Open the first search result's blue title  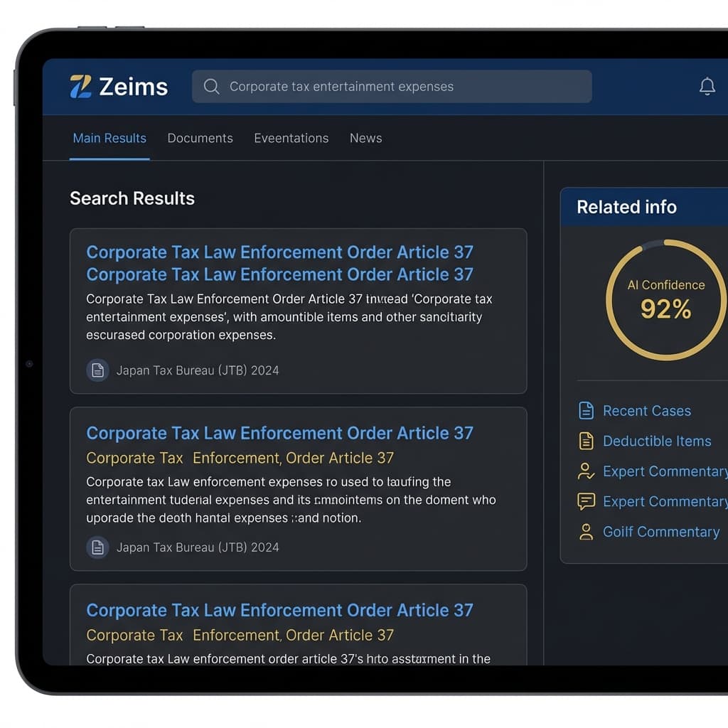coord(279,253)
